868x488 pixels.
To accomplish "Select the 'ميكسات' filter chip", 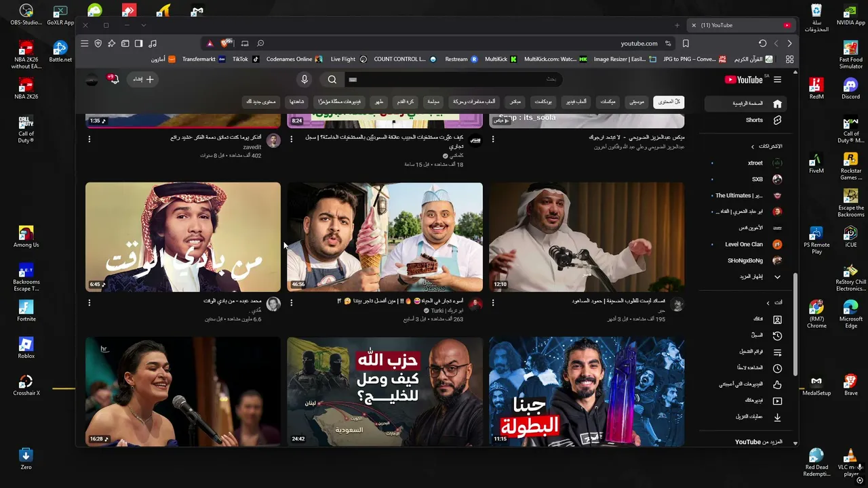I will (608, 102).
